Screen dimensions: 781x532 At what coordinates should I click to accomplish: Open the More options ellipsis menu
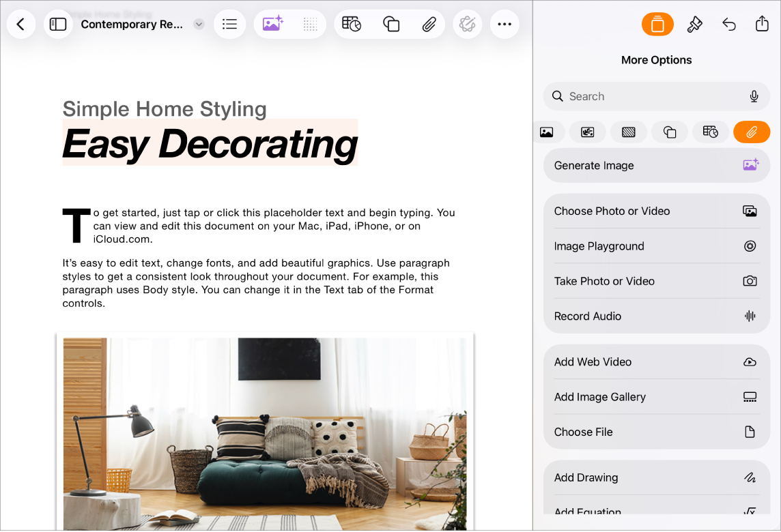point(505,24)
